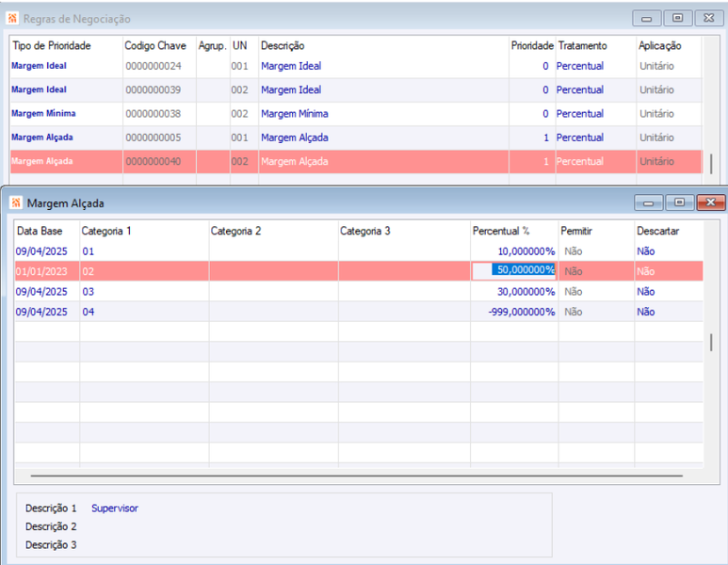The width and height of the screenshot is (728, 565).
Task: Click the Codigo Chave column header
Action: [x=155, y=45]
